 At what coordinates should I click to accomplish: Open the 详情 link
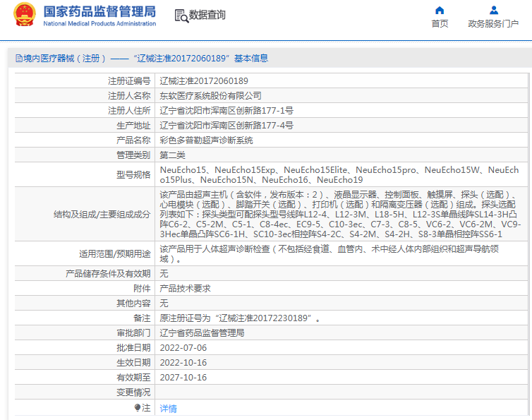[x=169, y=409]
